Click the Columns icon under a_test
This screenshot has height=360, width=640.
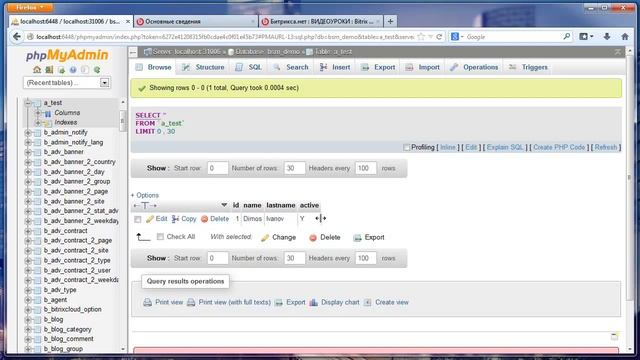[48, 113]
